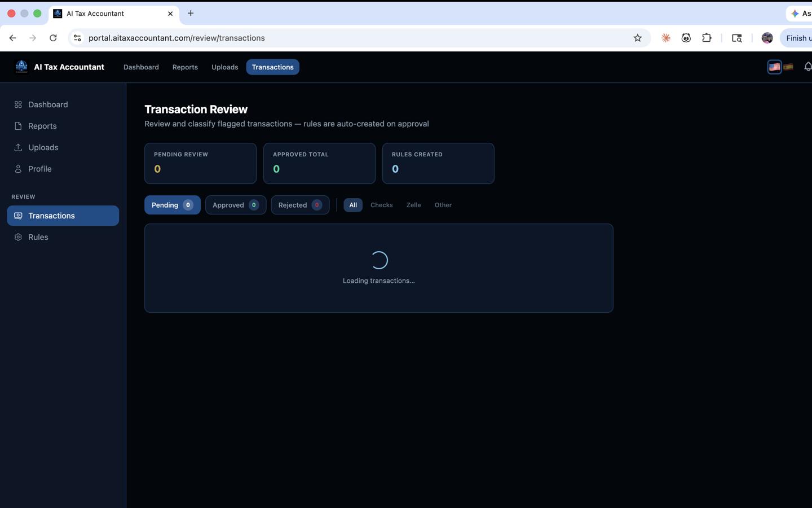
Task: Select the AI Tax Accountant browser tab
Action: click(x=114, y=14)
